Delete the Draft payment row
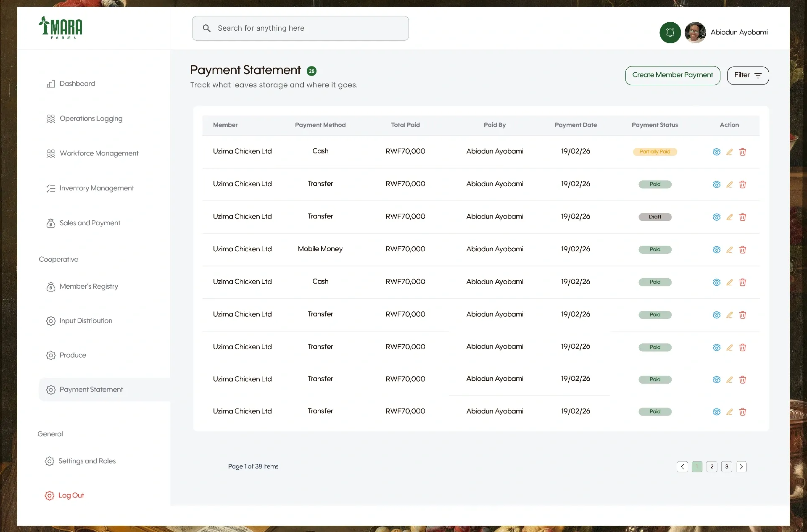 (x=742, y=217)
